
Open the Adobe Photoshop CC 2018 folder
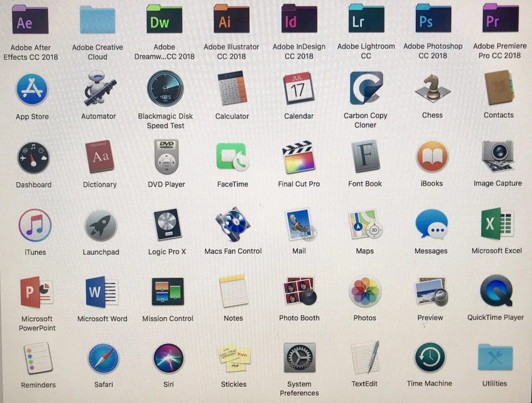(433, 18)
